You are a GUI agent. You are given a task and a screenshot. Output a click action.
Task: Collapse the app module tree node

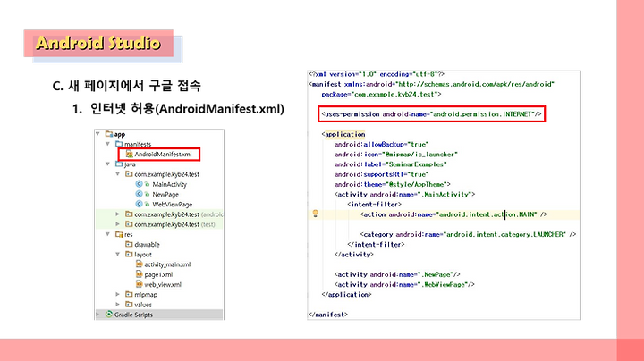click(97, 134)
